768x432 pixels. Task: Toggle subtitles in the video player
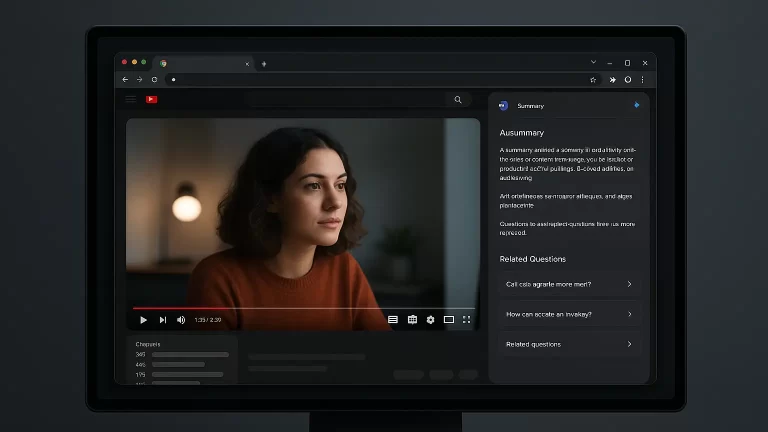tap(393, 320)
